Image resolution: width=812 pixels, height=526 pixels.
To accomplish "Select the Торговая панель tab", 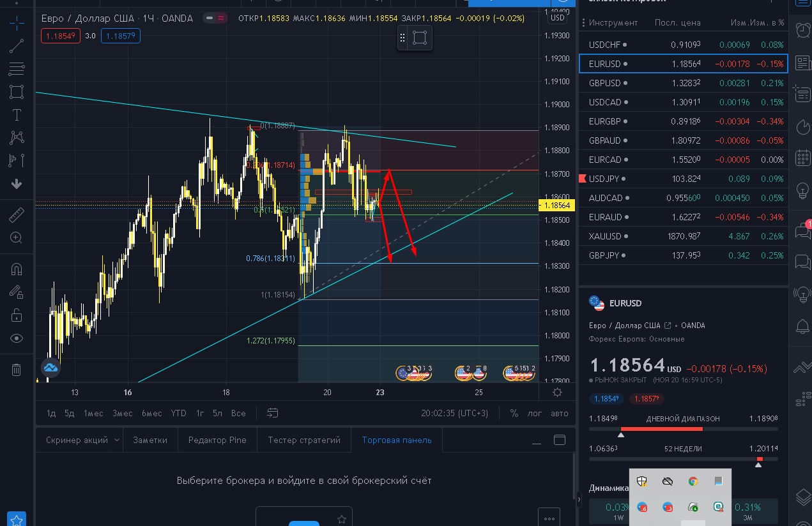I will point(397,440).
